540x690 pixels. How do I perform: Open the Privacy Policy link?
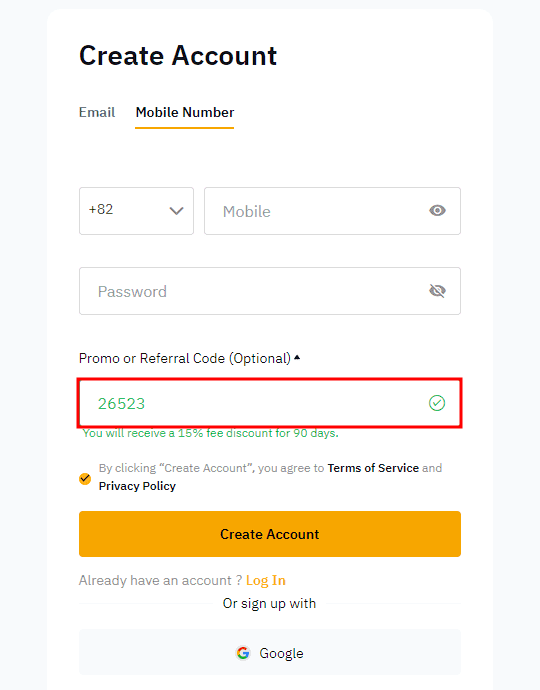137,486
